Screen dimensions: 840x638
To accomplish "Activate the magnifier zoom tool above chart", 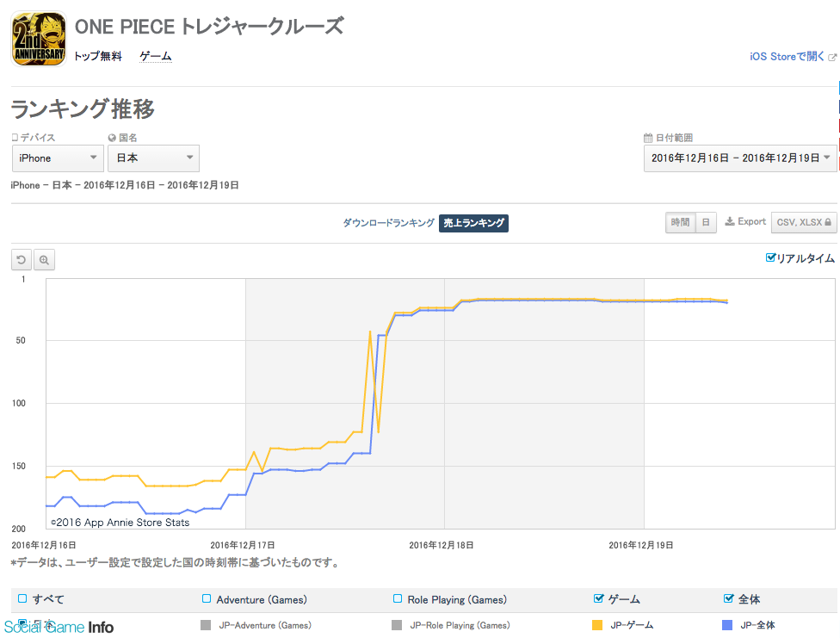I will point(44,260).
